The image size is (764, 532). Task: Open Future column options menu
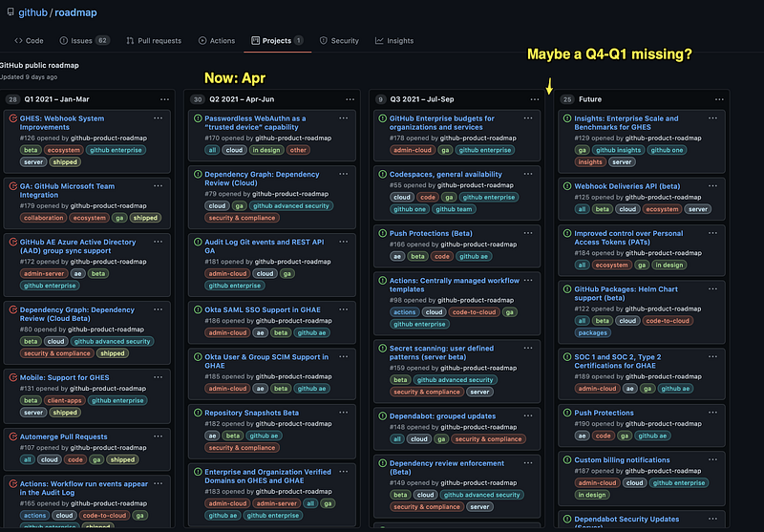tap(719, 99)
